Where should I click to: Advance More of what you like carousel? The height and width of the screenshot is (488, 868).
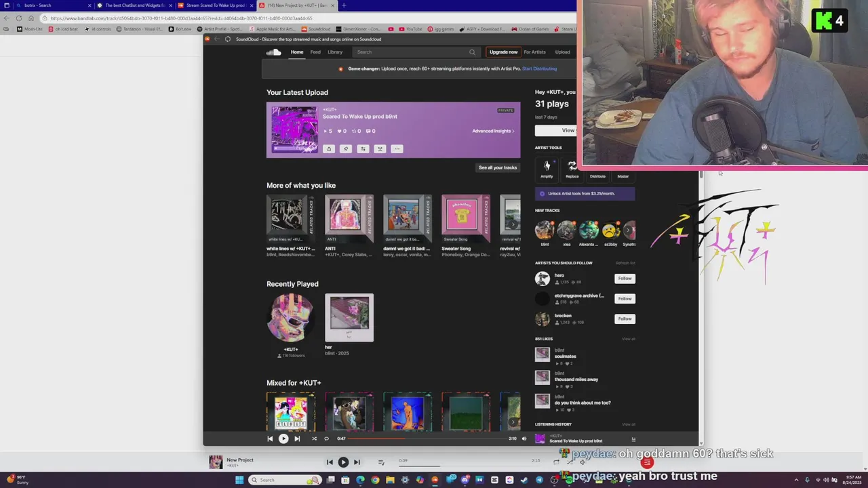tap(513, 224)
